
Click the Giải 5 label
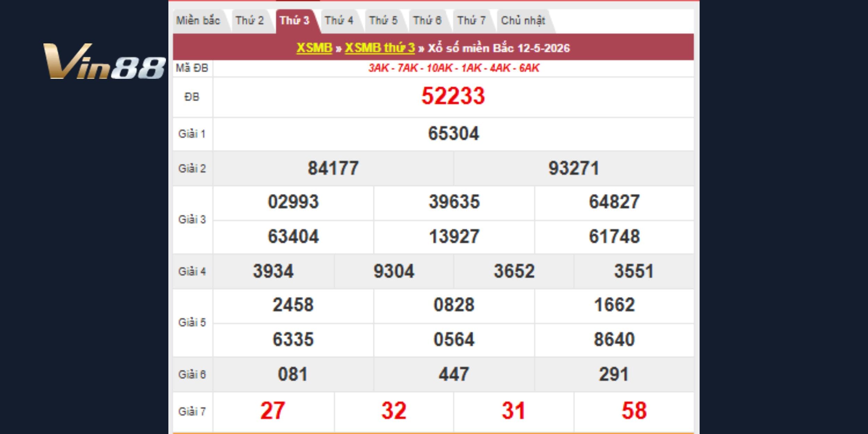click(192, 323)
